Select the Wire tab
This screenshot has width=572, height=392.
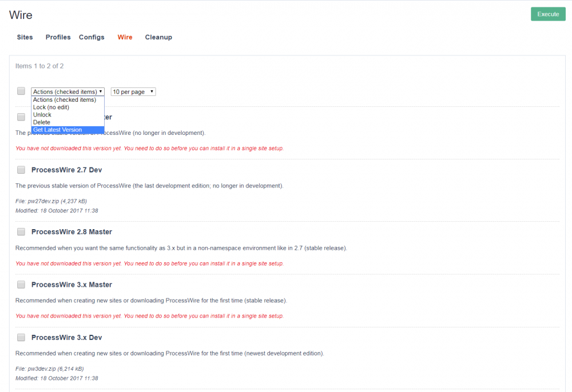pos(125,37)
